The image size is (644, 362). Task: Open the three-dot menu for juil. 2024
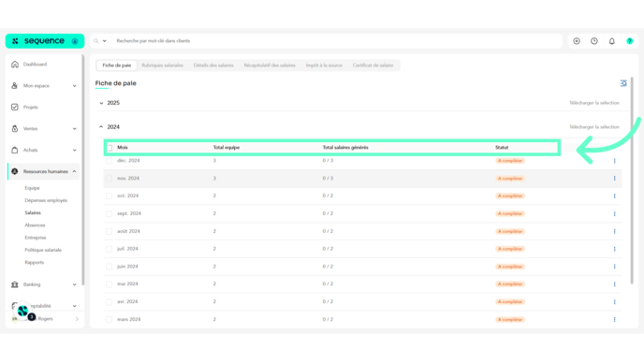614,249
